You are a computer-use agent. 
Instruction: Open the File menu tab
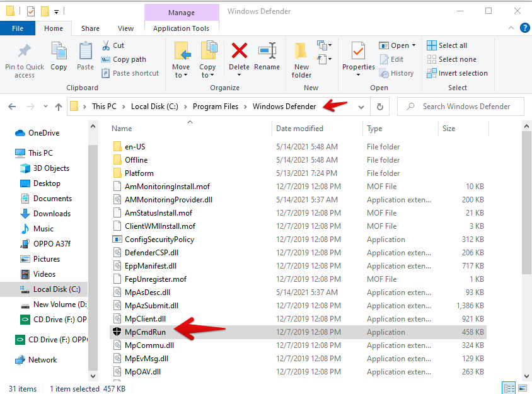18,28
